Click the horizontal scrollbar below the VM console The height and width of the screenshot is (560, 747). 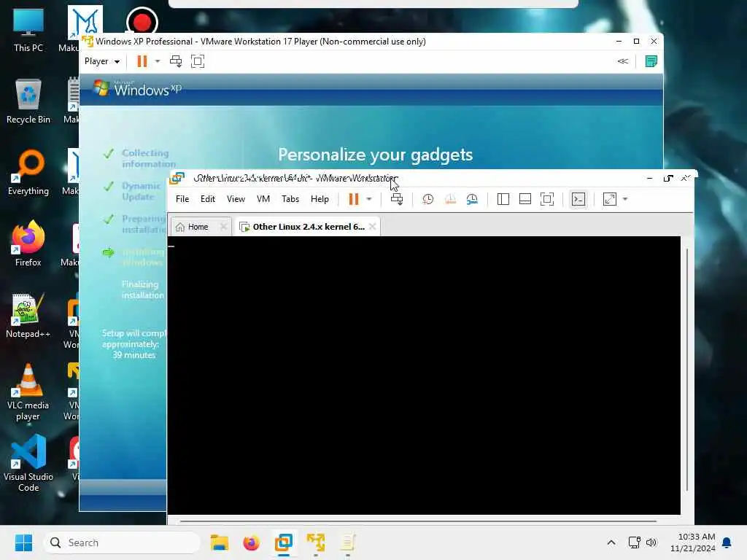click(418, 521)
